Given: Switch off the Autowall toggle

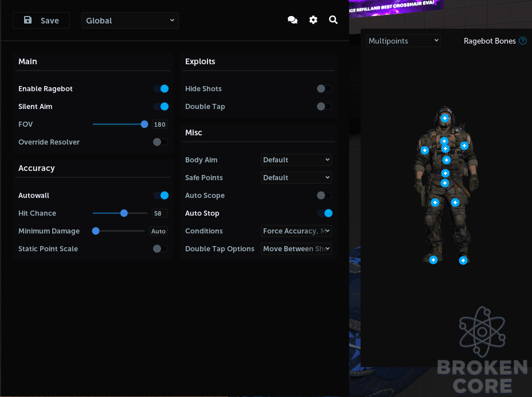Looking at the screenshot, I should click(161, 195).
